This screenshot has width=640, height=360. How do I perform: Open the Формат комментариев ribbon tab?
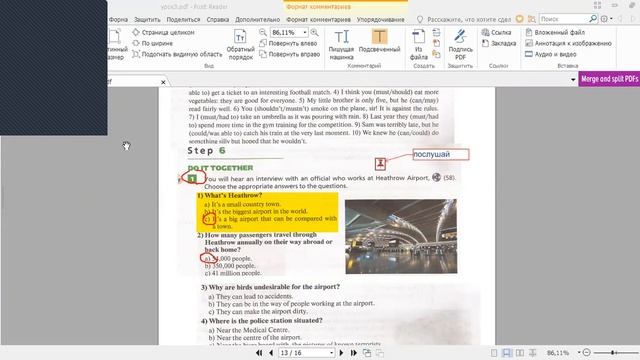click(318, 19)
